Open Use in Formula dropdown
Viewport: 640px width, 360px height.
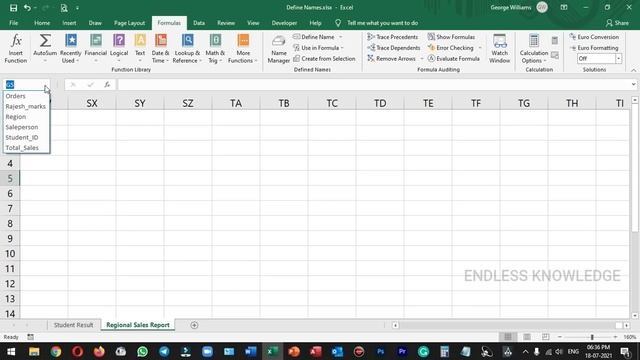click(318, 48)
